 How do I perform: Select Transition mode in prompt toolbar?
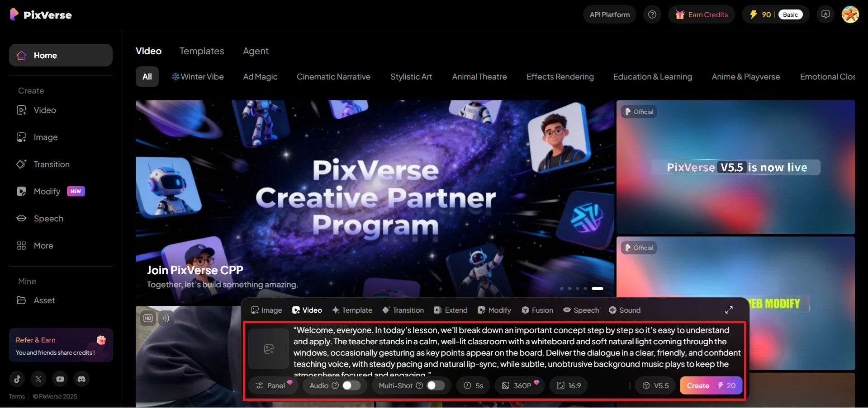403,310
